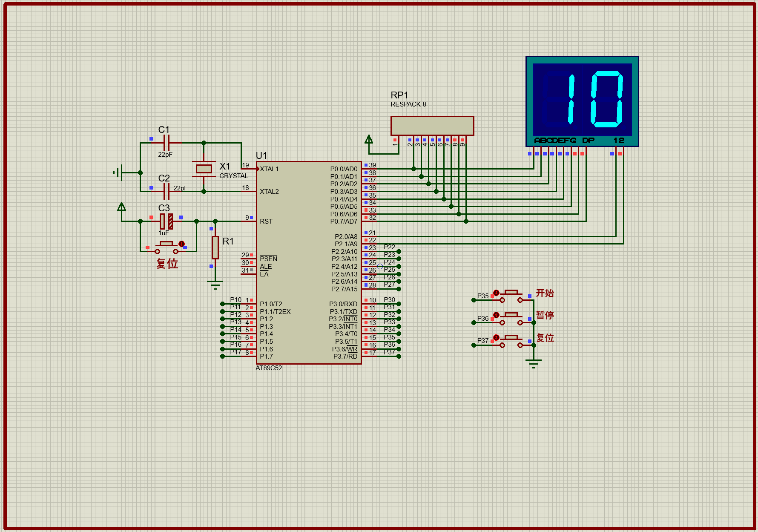Click the P1.7 pin name

266,357
